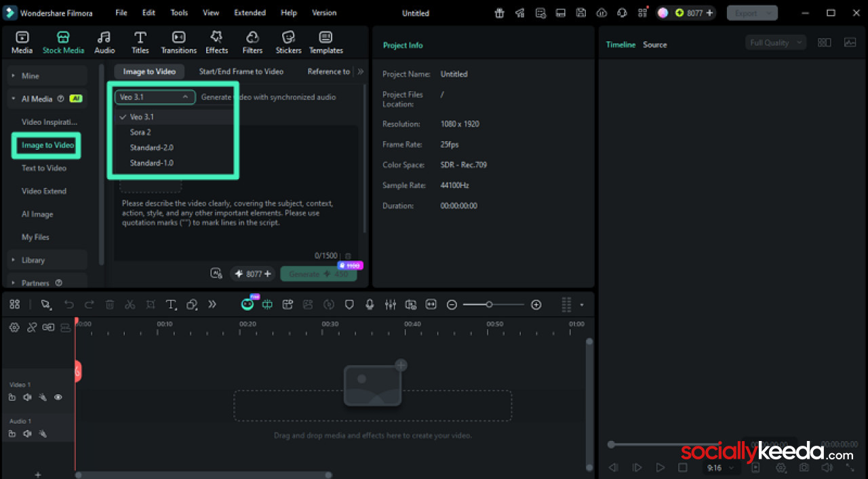Viewport: 868px width, 479px height.
Task: Collapse the AI Media section
Action: pyautogui.click(x=47, y=98)
